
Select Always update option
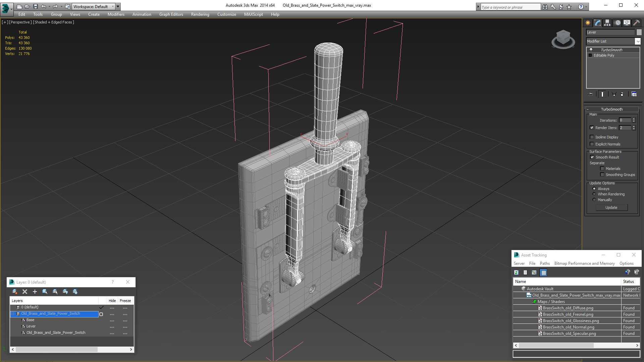tap(594, 189)
